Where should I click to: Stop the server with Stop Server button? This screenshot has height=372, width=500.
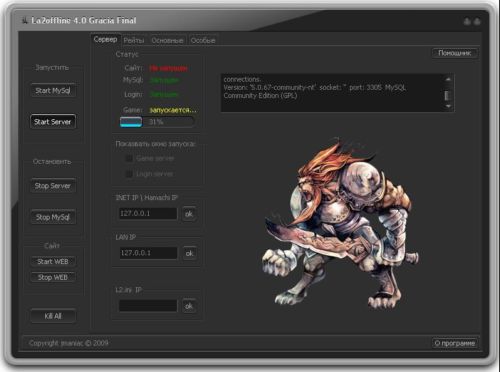(x=53, y=186)
